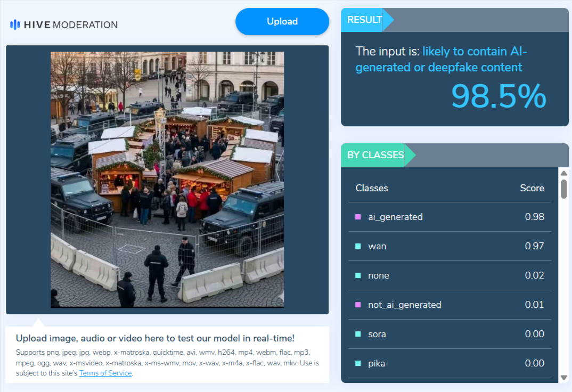The image size is (572, 392).
Task: Click the BY CLASSES panel header tab
Action: coord(378,156)
